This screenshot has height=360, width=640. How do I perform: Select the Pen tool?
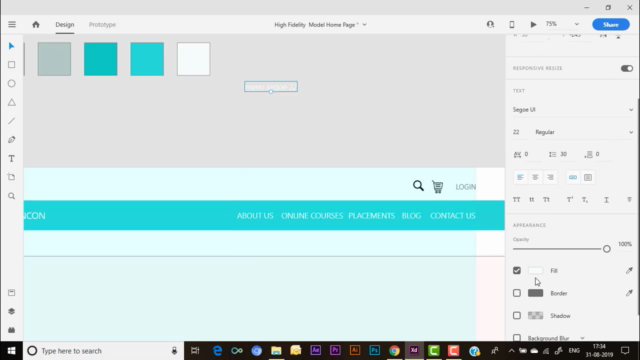(11, 140)
